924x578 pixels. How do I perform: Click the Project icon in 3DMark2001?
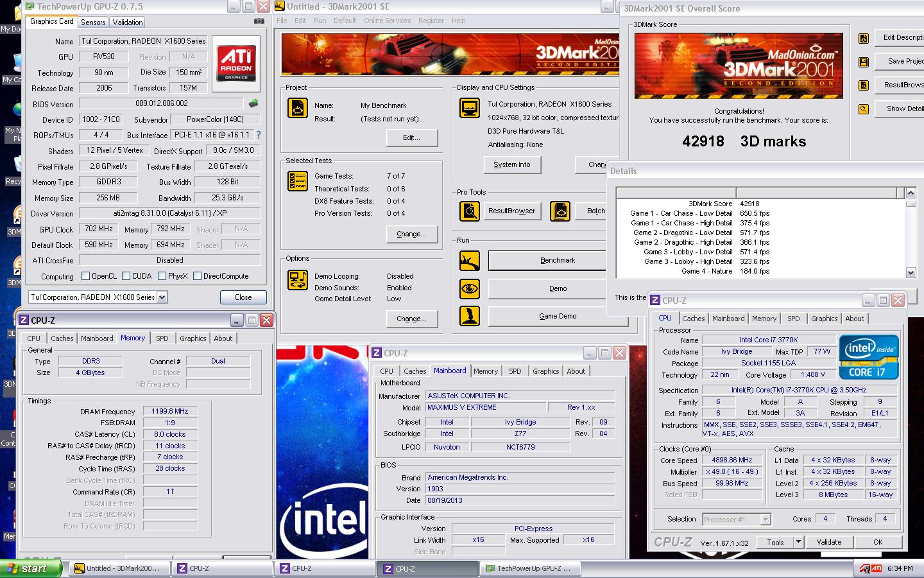(297, 108)
